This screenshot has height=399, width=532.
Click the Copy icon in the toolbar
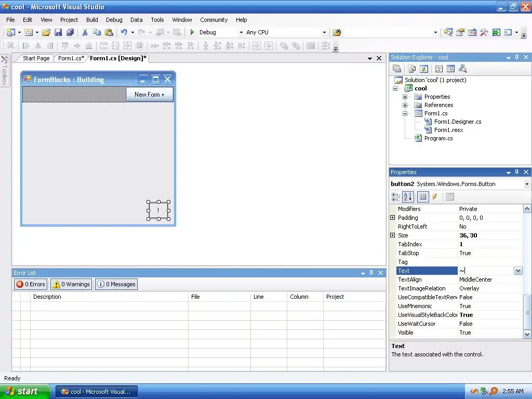[x=97, y=32]
